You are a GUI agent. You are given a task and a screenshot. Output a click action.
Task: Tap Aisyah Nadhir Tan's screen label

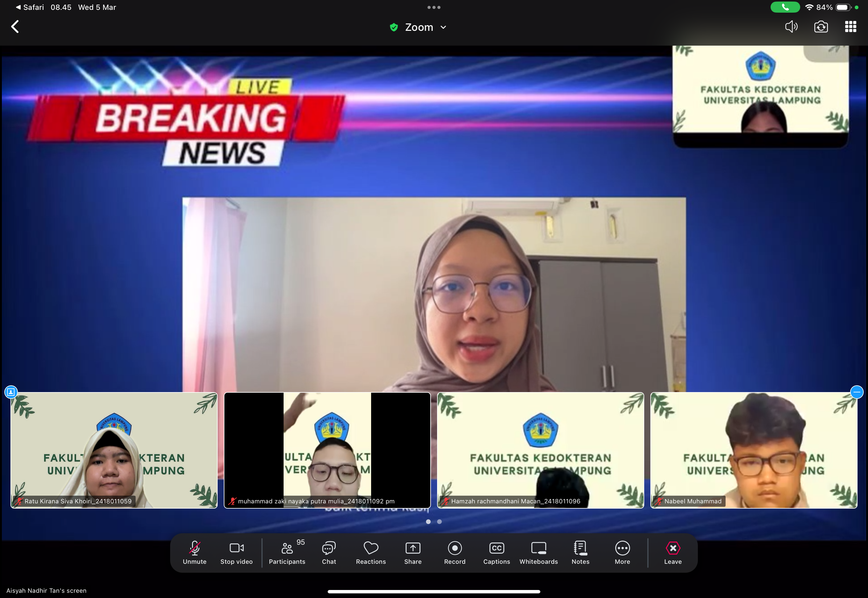point(47,591)
